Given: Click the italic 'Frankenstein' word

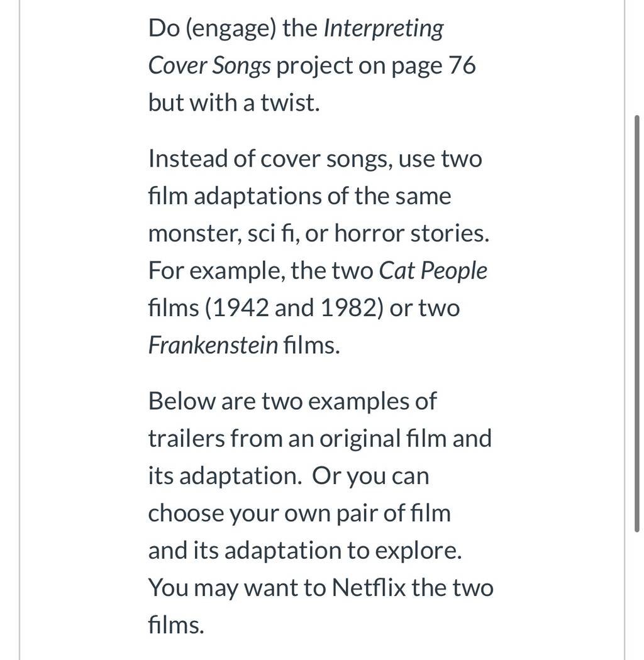Looking at the screenshot, I should (x=213, y=345).
